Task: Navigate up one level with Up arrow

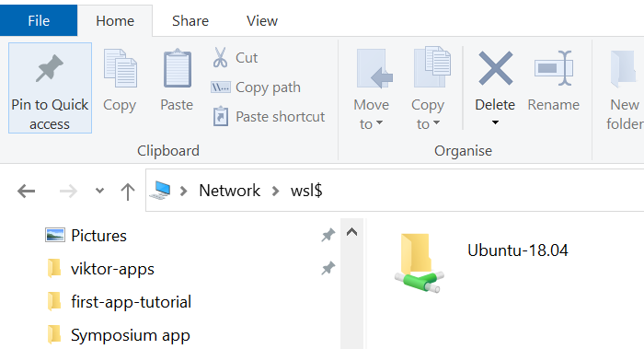Action: point(128,192)
